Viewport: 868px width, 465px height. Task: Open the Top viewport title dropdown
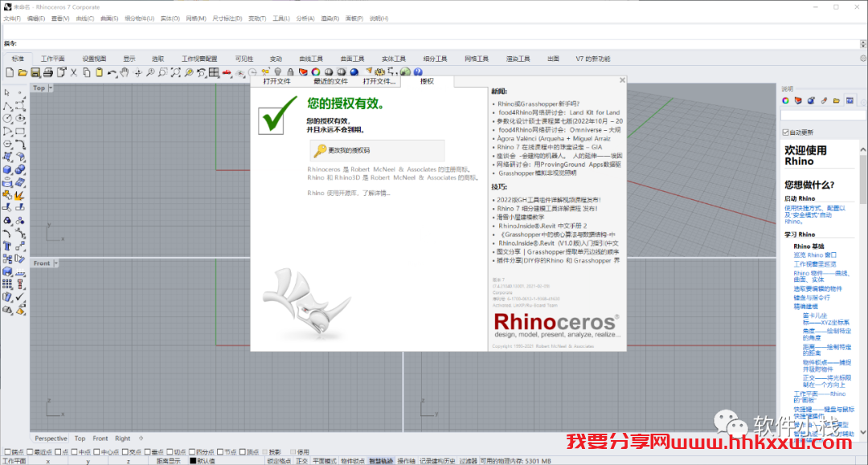(51, 88)
